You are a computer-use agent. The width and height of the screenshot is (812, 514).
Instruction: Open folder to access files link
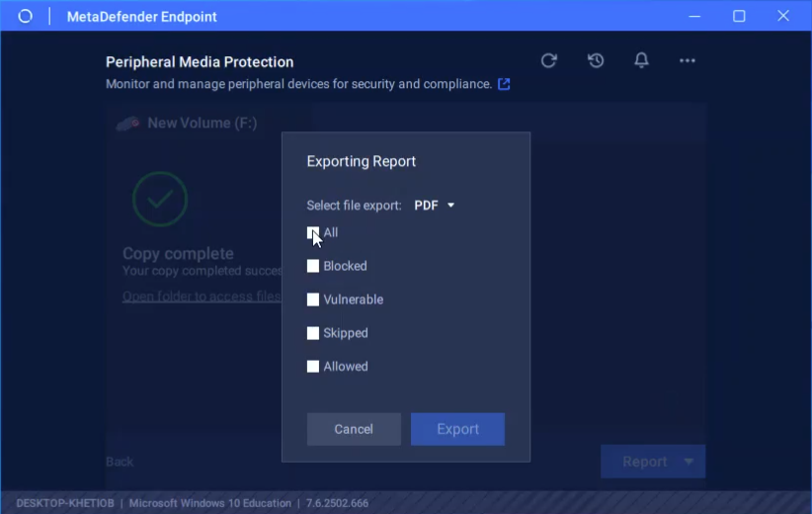tap(202, 297)
